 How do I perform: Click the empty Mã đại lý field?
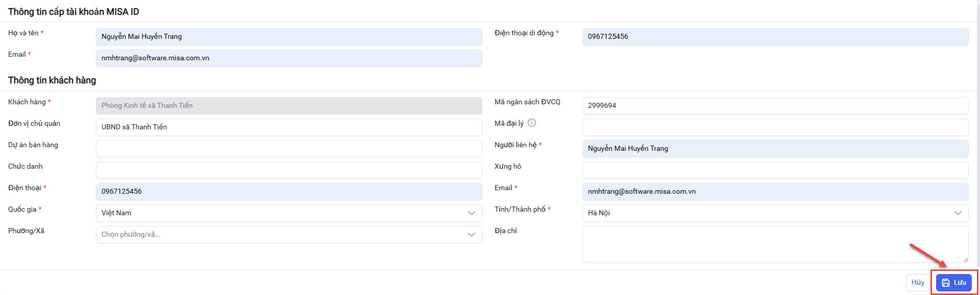tap(775, 127)
